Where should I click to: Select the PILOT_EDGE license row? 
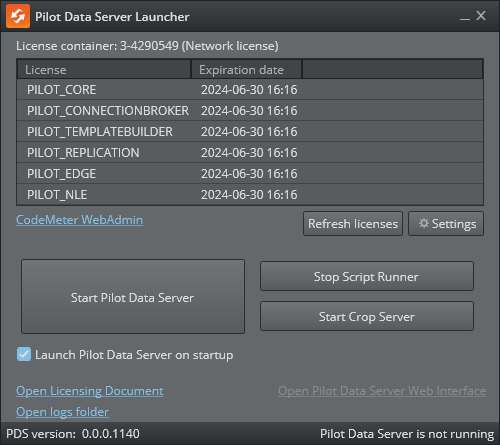coord(250,174)
